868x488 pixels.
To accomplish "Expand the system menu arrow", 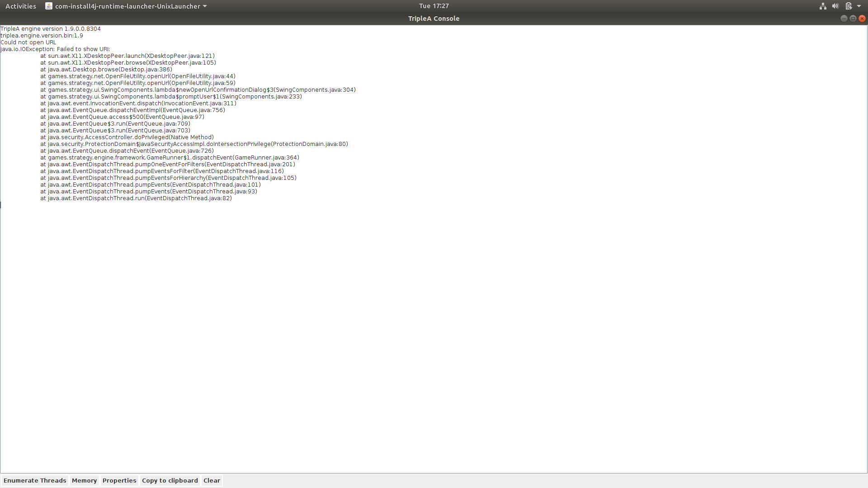I will click(x=859, y=6).
